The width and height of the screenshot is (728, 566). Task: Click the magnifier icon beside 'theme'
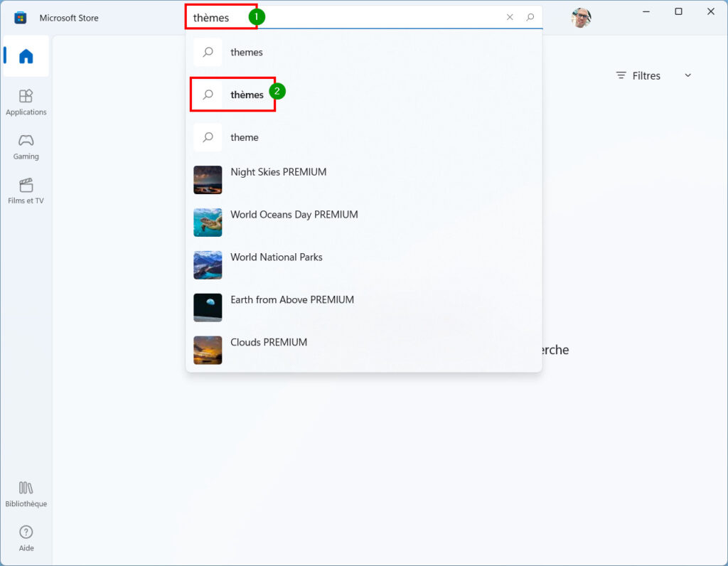(x=208, y=137)
